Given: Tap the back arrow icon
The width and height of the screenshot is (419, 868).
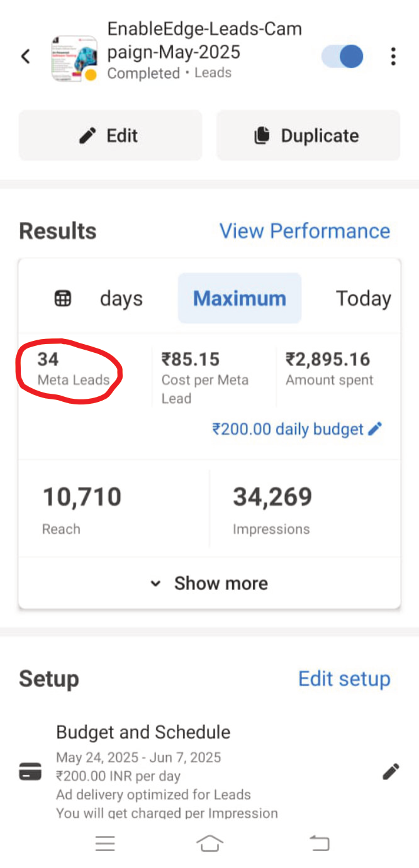Looking at the screenshot, I should (x=25, y=57).
